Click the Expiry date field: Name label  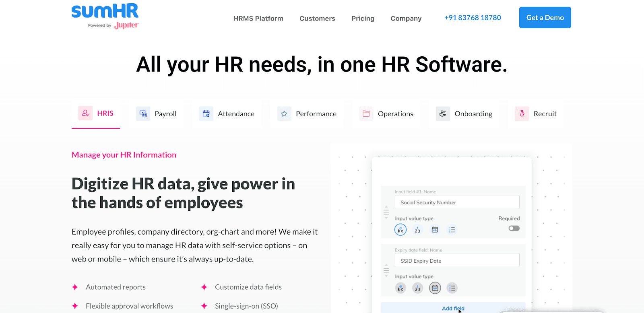pyautogui.click(x=418, y=250)
